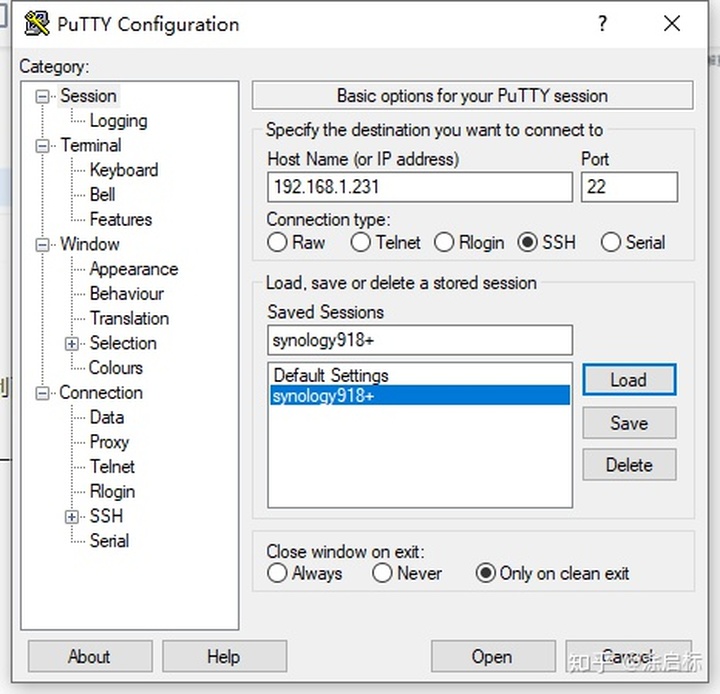Close the PuTTY Configuration dialog
Image resolution: width=720 pixels, height=694 pixels.
tap(672, 23)
